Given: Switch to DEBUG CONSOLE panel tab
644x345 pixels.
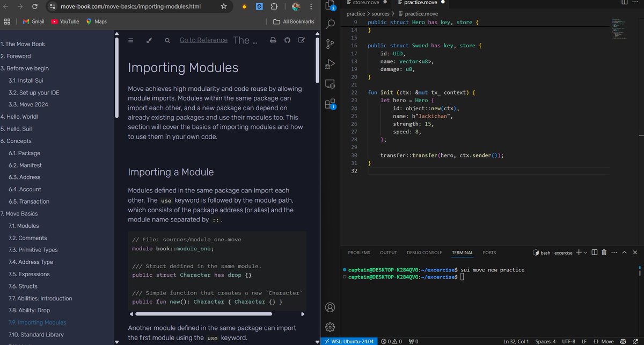Looking at the screenshot, I should tap(425, 253).
